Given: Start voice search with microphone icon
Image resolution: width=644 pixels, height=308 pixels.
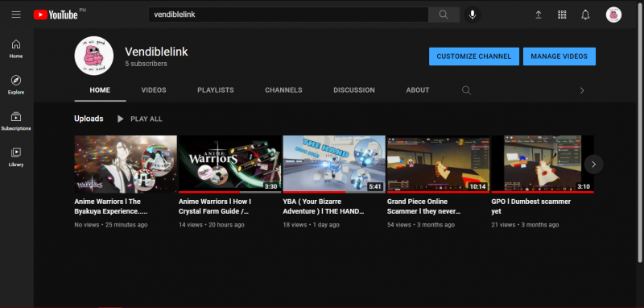Looking at the screenshot, I should [473, 15].
